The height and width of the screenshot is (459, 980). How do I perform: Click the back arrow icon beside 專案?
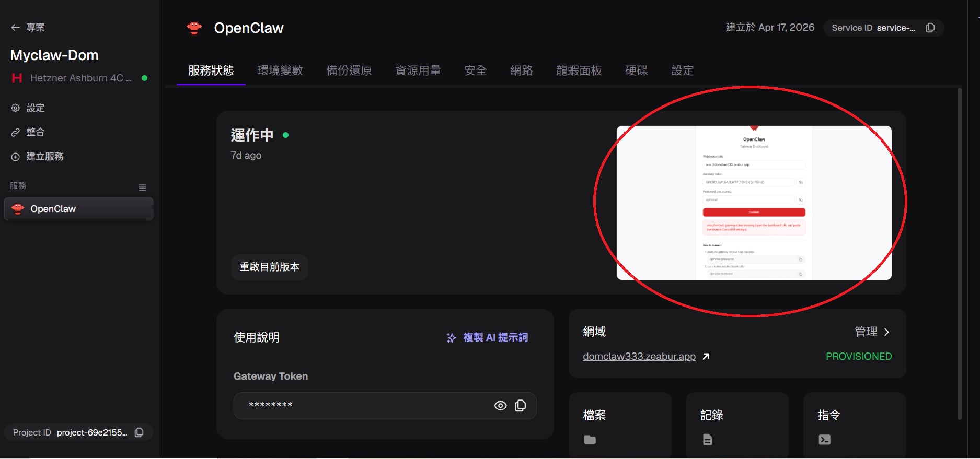click(16, 28)
